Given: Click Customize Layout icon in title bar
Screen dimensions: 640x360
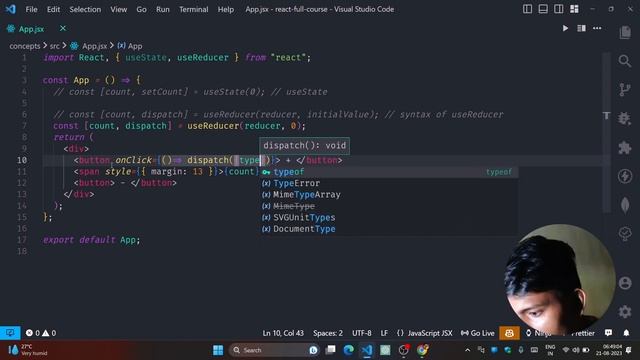Looking at the screenshot, I should tap(574, 9).
